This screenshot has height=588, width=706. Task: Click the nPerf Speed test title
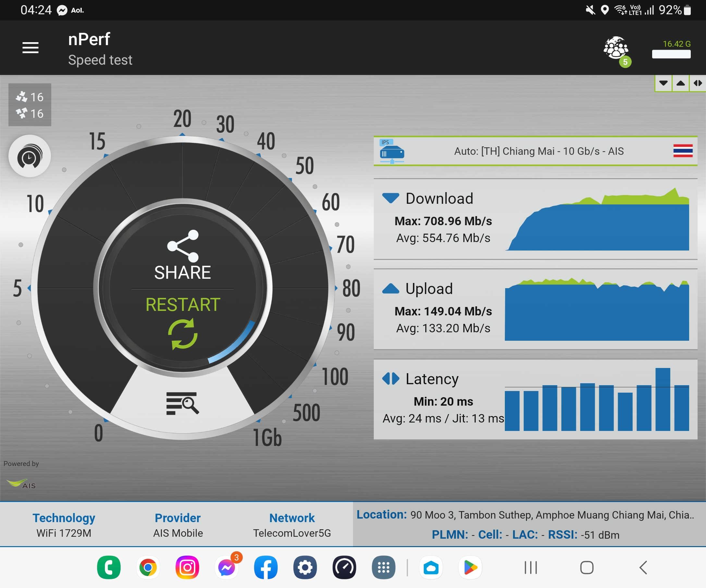100,49
